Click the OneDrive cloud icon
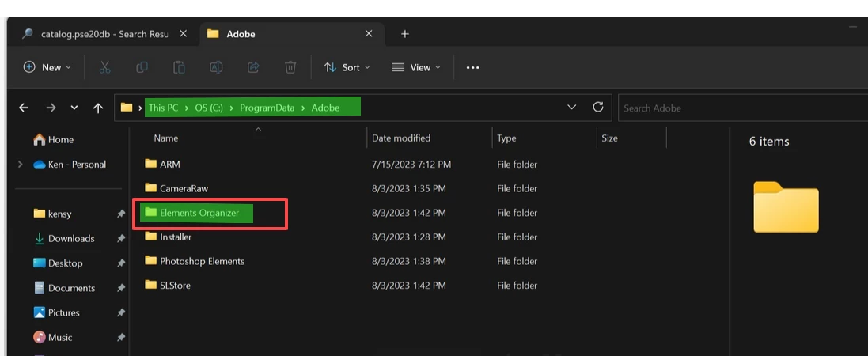The image size is (868, 356). (x=40, y=165)
